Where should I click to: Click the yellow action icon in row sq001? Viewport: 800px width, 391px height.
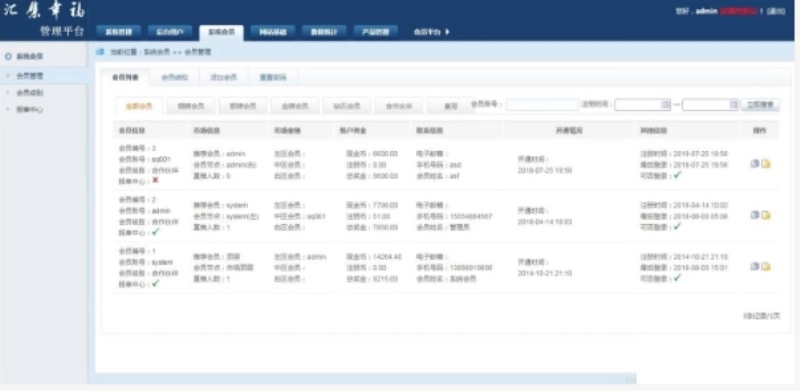pos(766,164)
